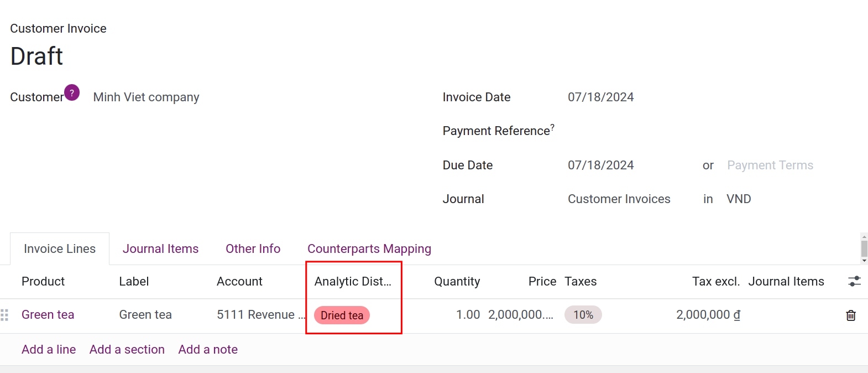
Task: Select the Invoice Lines tab
Action: [59, 248]
